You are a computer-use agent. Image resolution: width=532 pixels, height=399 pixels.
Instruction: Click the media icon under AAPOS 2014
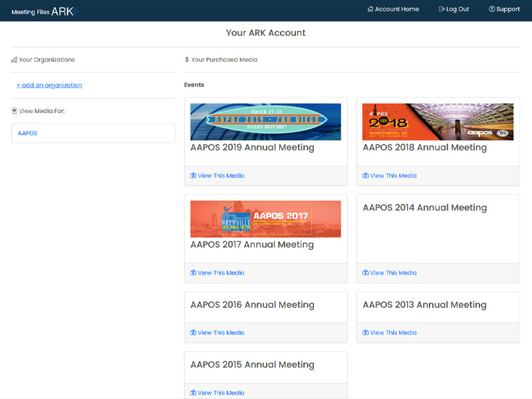point(365,273)
